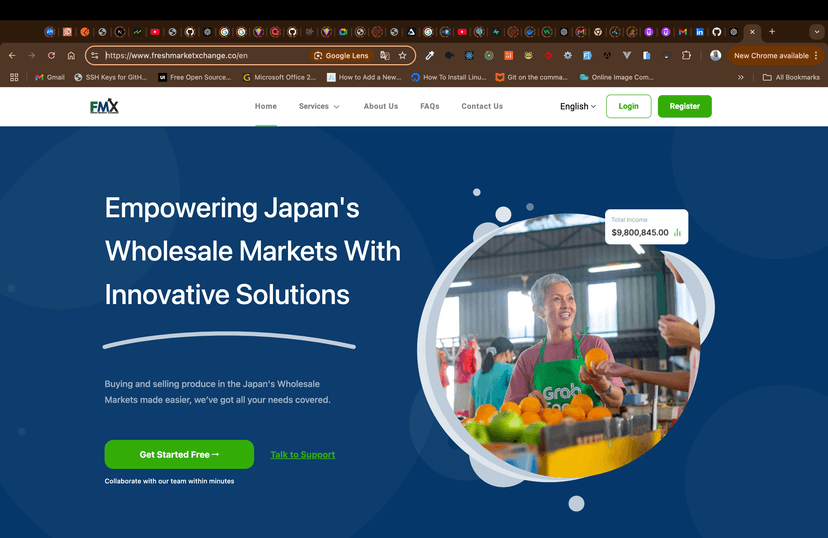The image size is (828, 538).
Task: Open the Chrome three-dot menu
Action: 816,55
